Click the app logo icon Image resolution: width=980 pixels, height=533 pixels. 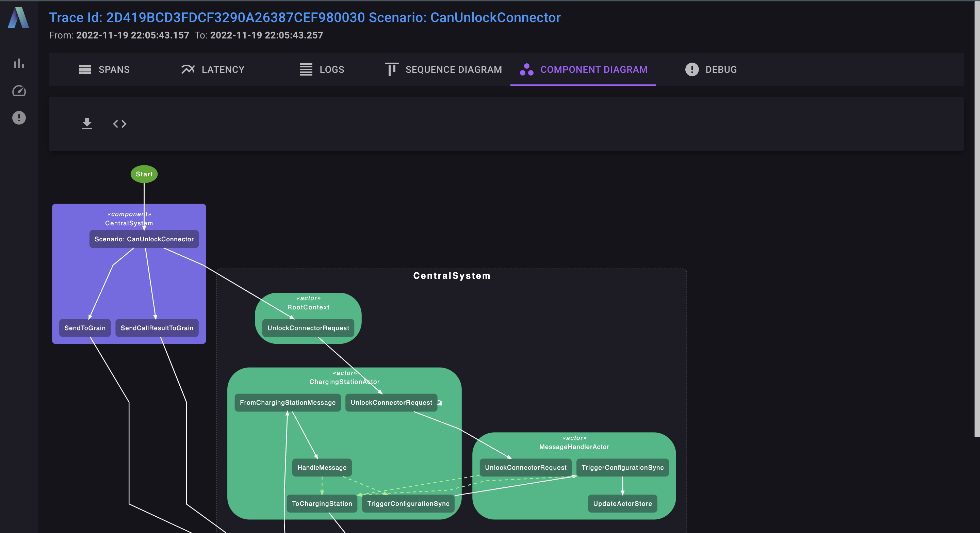point(18,18)
